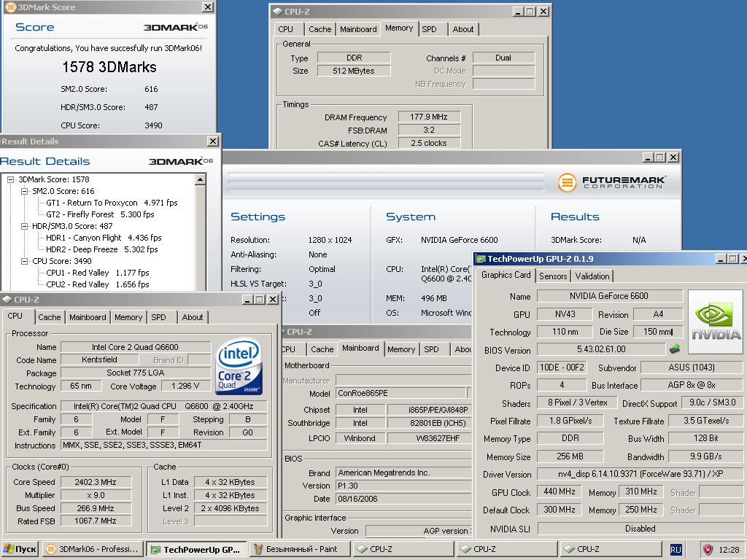This screenshot has width=747, height=560.
Task: Click the CPU Name field Intel Core 2 Quad Q6600
Action: [135, 347]
